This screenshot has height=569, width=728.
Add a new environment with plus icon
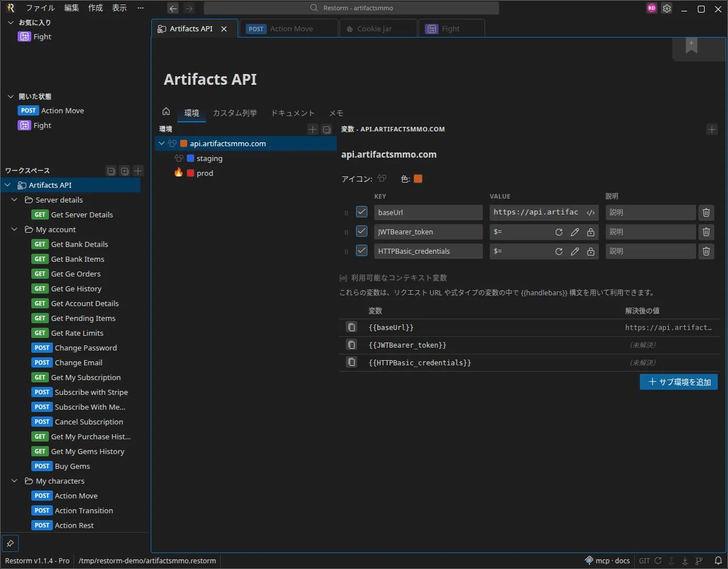tap(312, 129)
